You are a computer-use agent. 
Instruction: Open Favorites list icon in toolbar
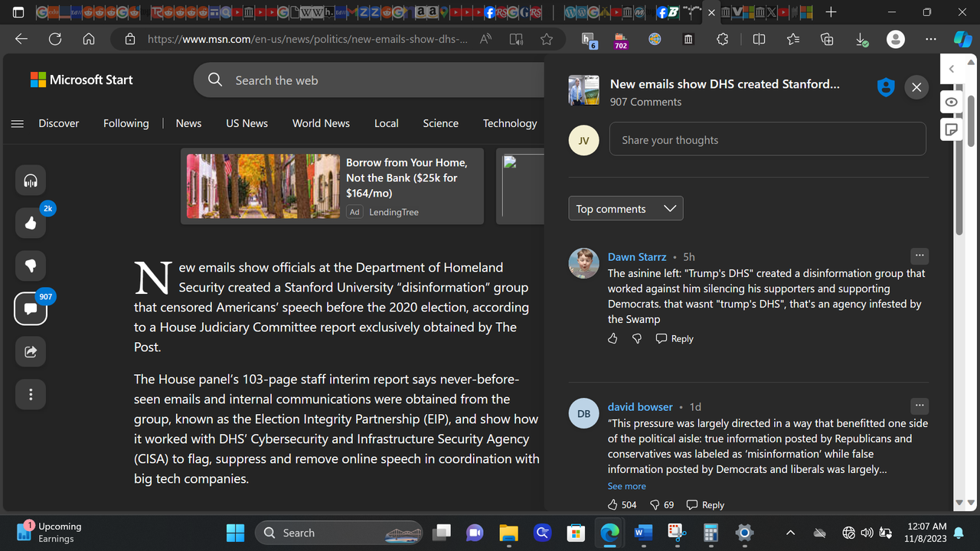792,39
